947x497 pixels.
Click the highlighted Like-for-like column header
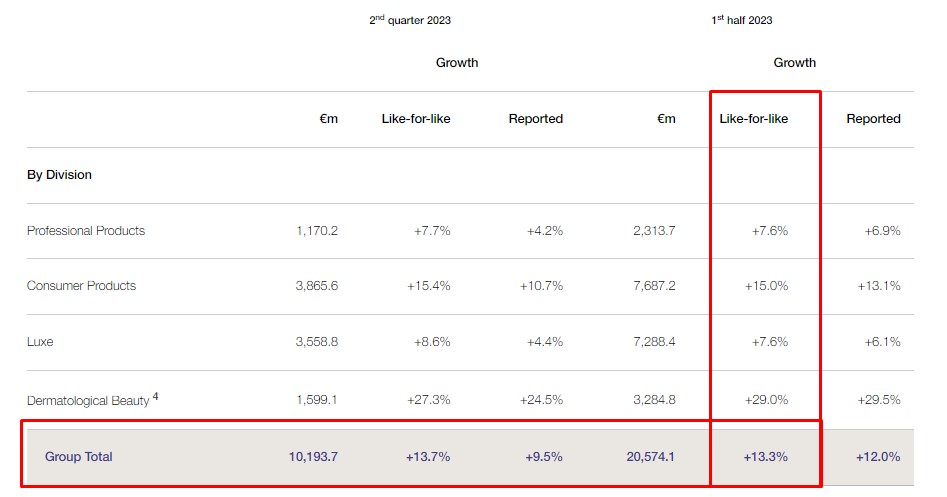coord(754,119)
